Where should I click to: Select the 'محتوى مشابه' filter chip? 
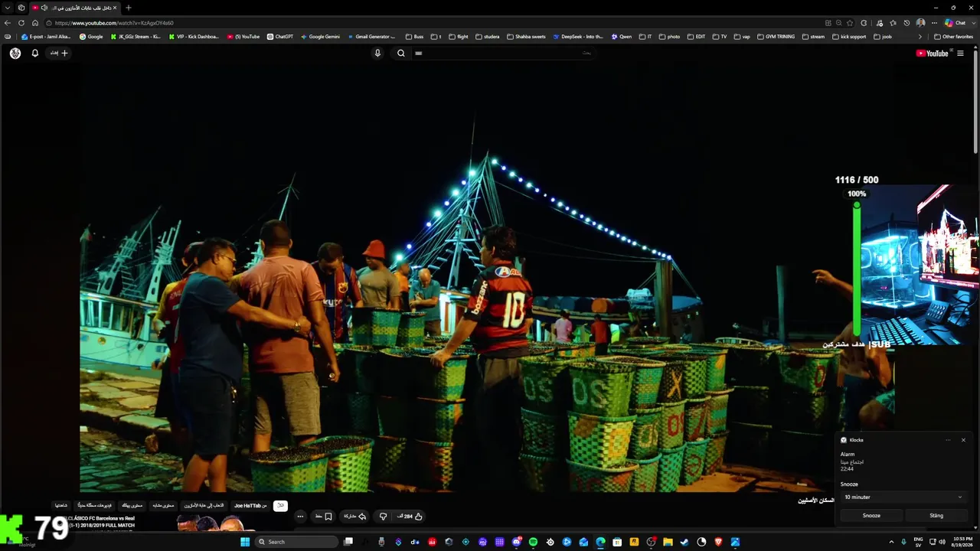pos(164,506)
